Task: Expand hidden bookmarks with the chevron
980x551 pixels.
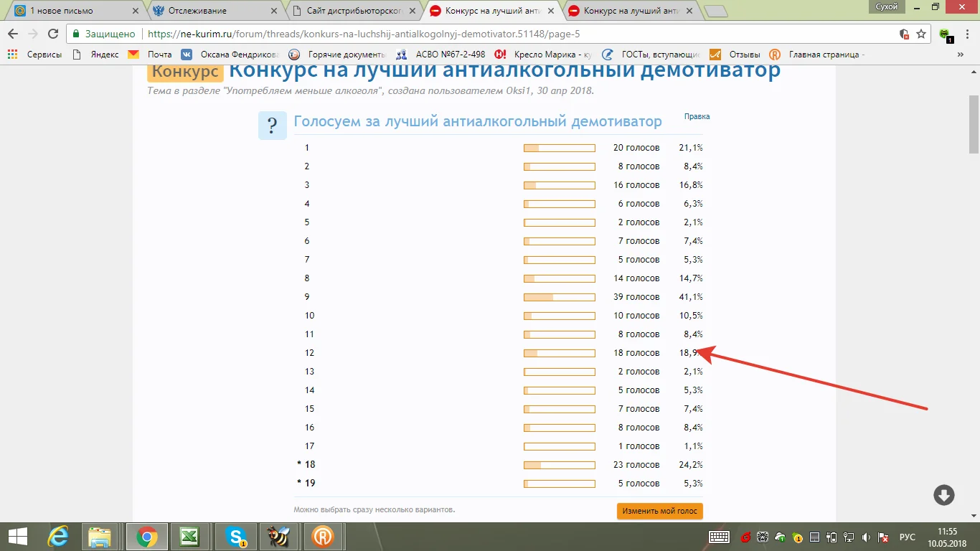Action: click(961, 54)
